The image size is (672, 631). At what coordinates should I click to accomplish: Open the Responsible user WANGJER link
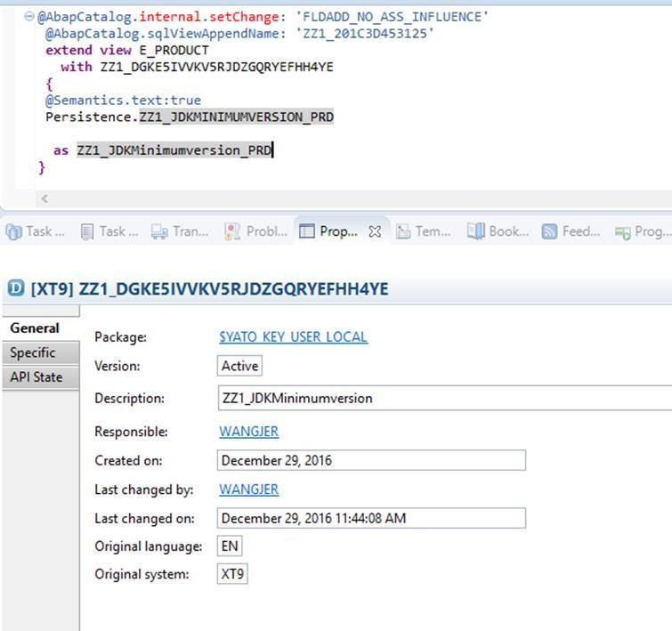(x=249, y=432)
